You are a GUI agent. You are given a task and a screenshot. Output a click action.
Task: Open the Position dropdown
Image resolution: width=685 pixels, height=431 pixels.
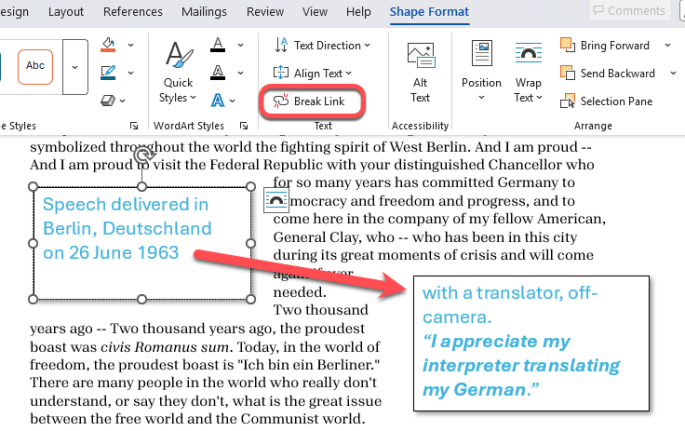tap(481, 73)
